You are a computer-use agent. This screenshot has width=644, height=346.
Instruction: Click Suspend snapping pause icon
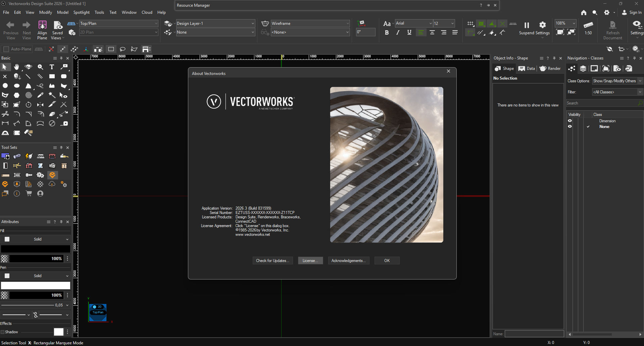pos(527,25)
